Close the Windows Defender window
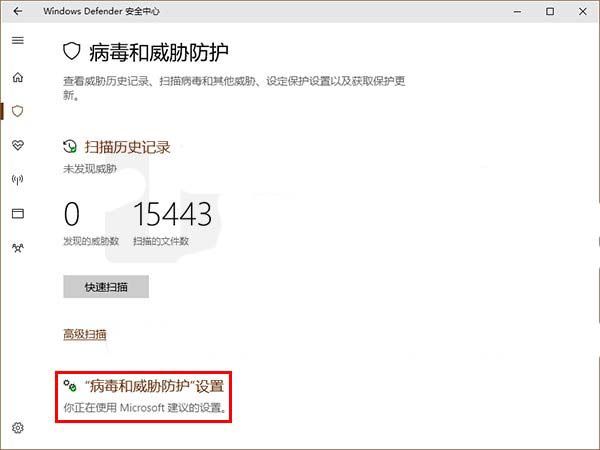Viewport: 600px width, 450px height. [x=582, y=11]
